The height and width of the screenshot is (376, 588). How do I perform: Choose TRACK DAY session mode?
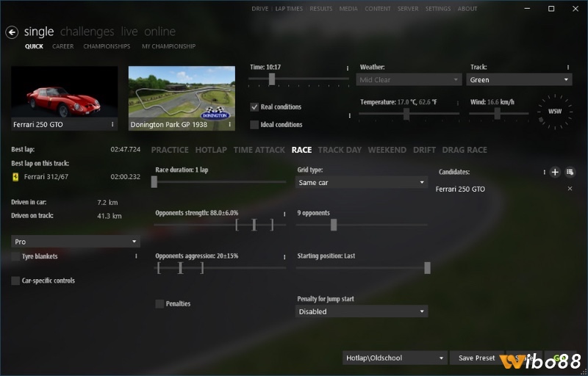coord(340,150)
